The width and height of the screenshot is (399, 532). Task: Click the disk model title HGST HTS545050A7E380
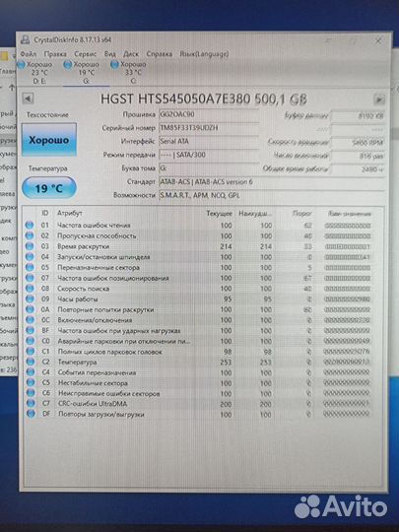tap(204, 100)
